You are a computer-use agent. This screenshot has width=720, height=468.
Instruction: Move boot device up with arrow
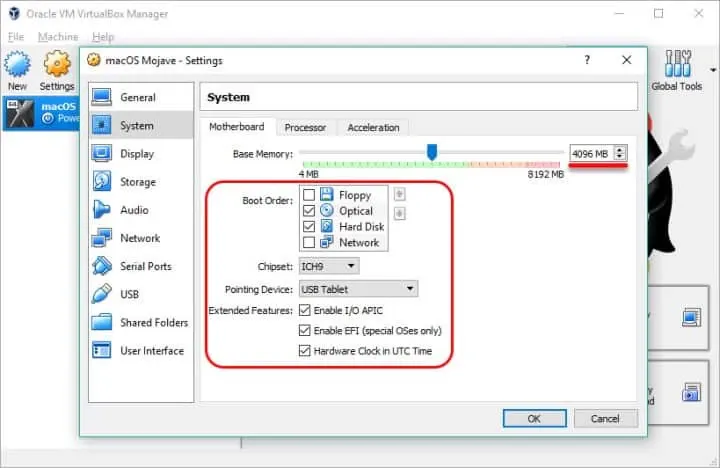click(x=399, y=194)
